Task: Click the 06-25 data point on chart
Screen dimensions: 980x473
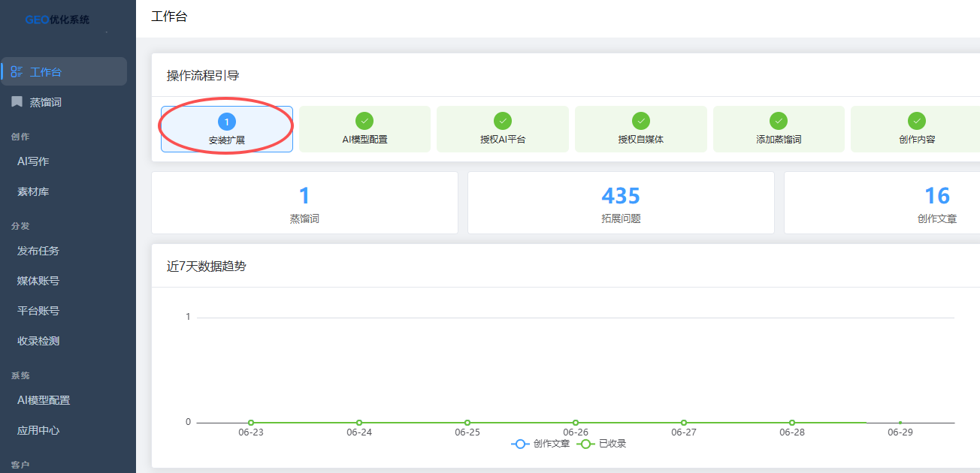Action: [x=467, y=423]
